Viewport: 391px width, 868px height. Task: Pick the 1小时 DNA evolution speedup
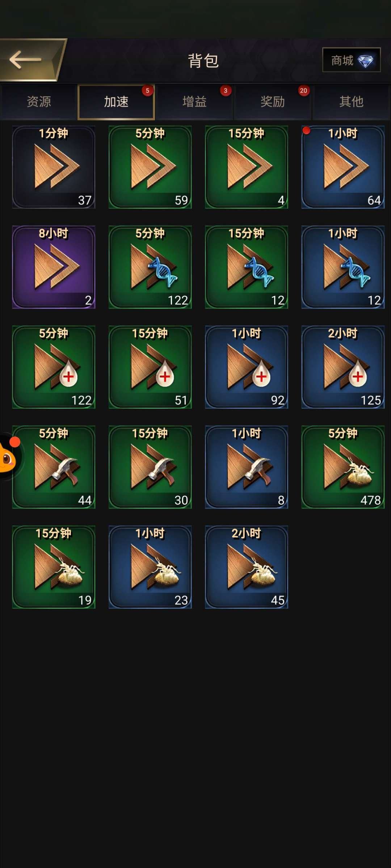tap(343, 267)
